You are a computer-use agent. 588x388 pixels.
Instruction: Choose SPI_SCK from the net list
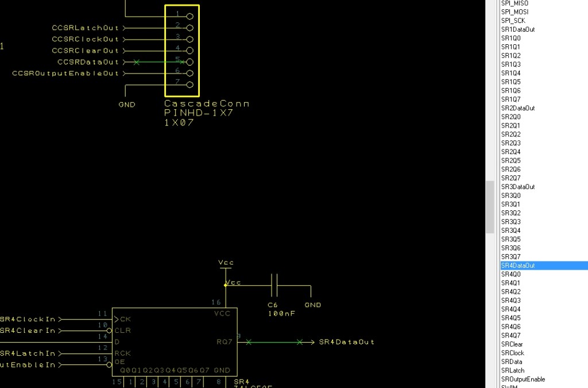point(513,20)
